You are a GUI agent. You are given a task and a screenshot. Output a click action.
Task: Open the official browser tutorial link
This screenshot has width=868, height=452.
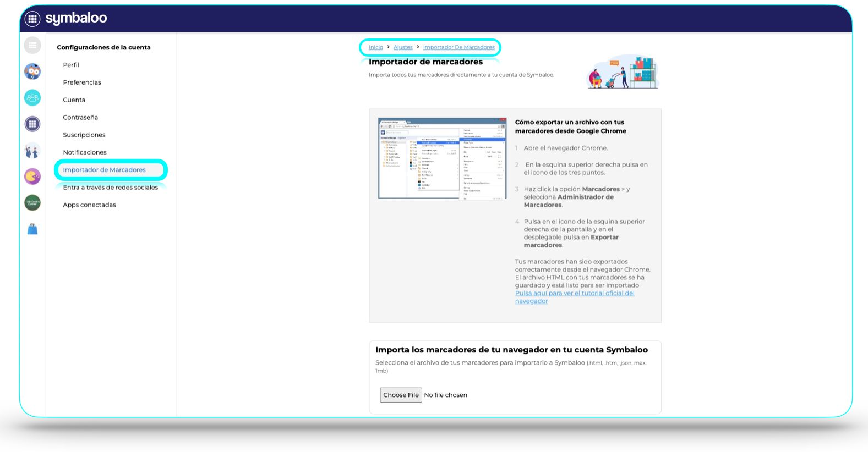(575, 297)
